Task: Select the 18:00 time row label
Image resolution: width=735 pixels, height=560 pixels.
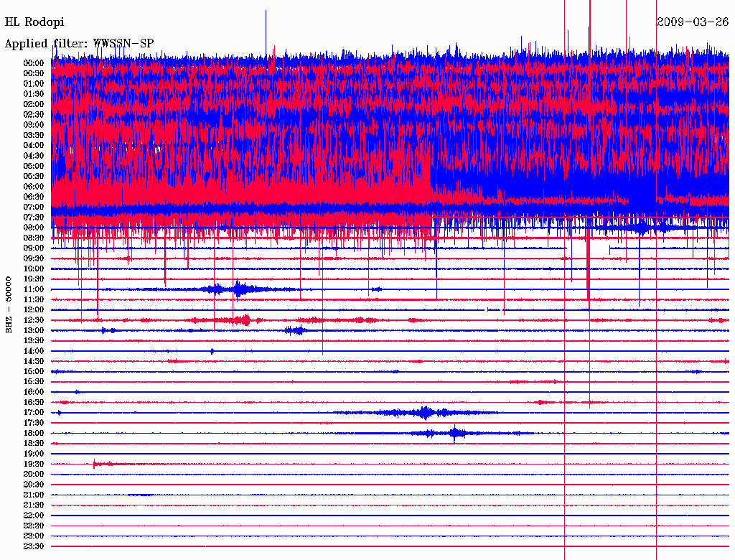Action: coord(34,434)
